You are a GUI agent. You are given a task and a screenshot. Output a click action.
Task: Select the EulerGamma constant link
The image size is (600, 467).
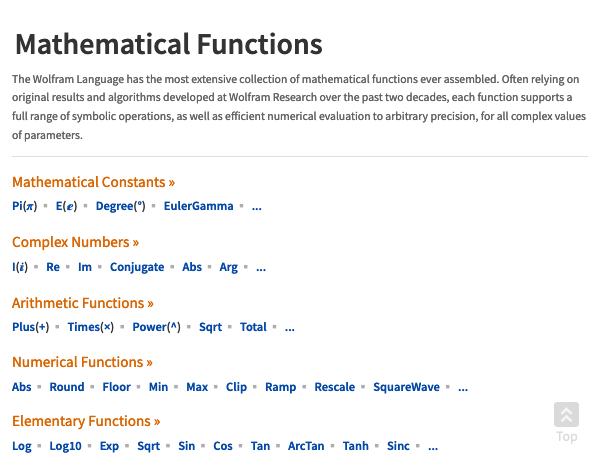click(199, 206)
